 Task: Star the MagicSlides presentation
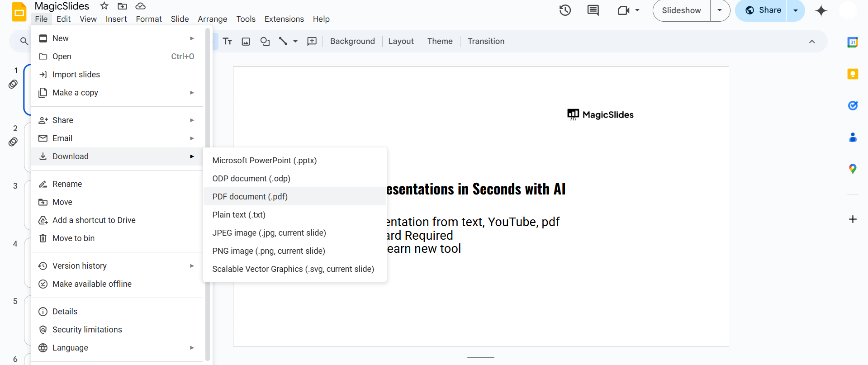(104, 6)
